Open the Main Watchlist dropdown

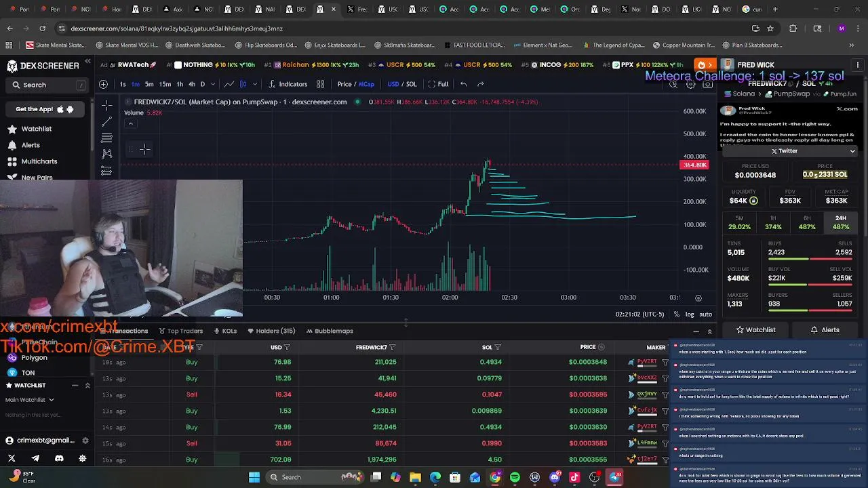30,400
